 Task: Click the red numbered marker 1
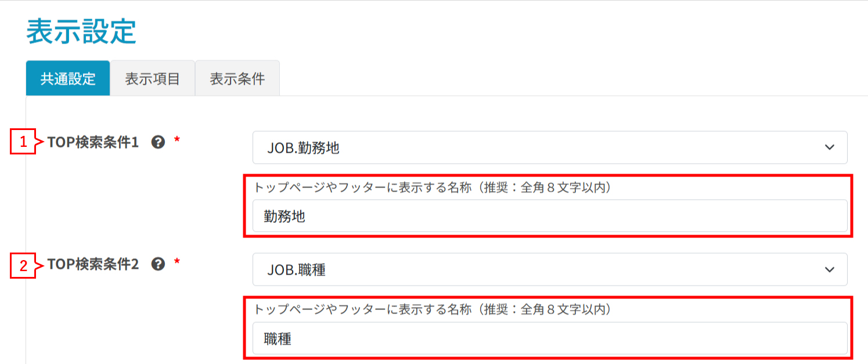[x=23, y=142]
